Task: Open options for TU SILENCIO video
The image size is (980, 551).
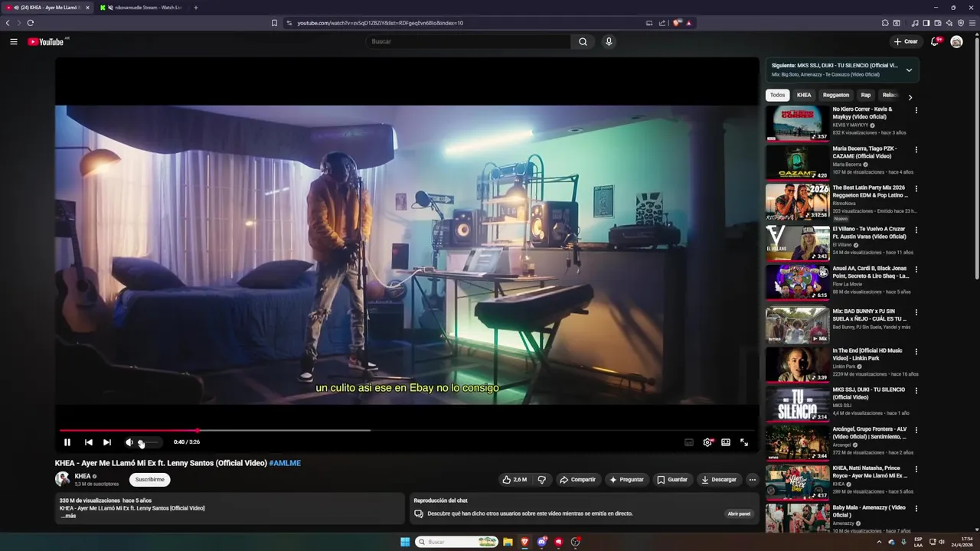Action: (916, 390)
